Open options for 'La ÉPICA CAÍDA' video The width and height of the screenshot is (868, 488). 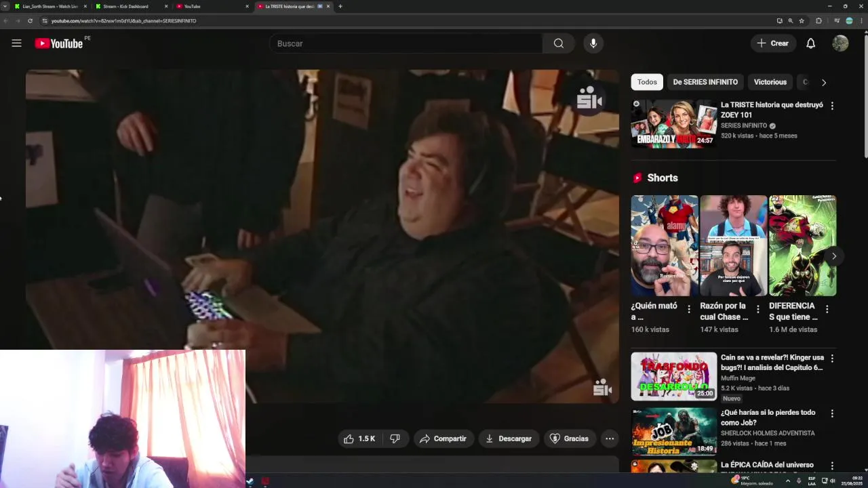pos(832,466)
